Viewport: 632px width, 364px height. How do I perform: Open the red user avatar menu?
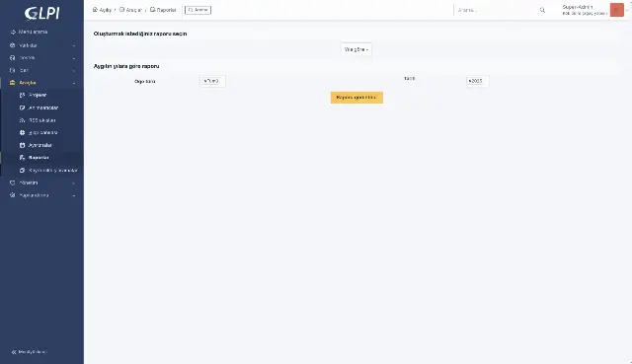616,10
